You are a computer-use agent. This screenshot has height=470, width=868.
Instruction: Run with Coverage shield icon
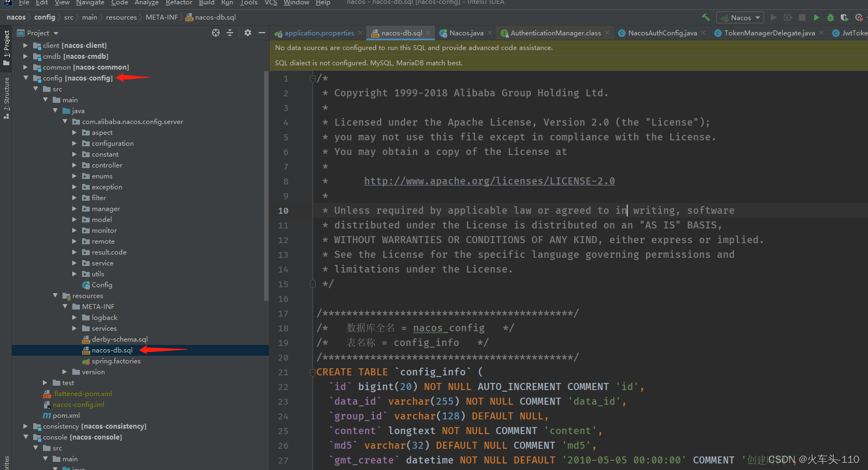844,17
